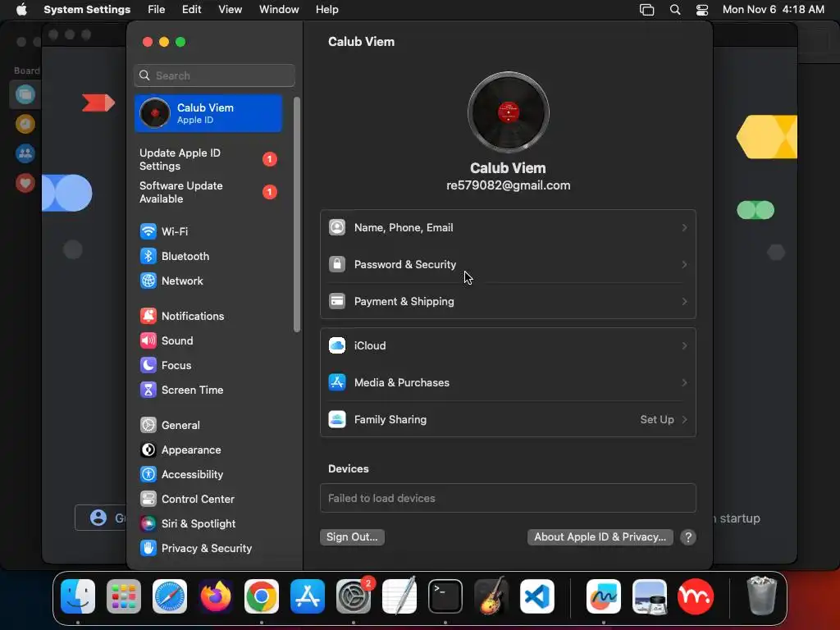Open Notifications bell icon
This screenshot has width=840, height=630.
148,316
